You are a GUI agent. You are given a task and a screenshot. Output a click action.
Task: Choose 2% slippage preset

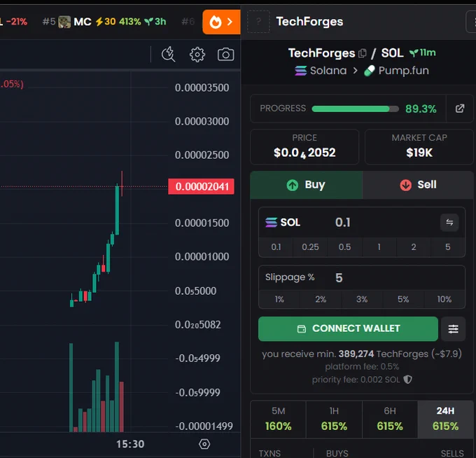(321, 299)
